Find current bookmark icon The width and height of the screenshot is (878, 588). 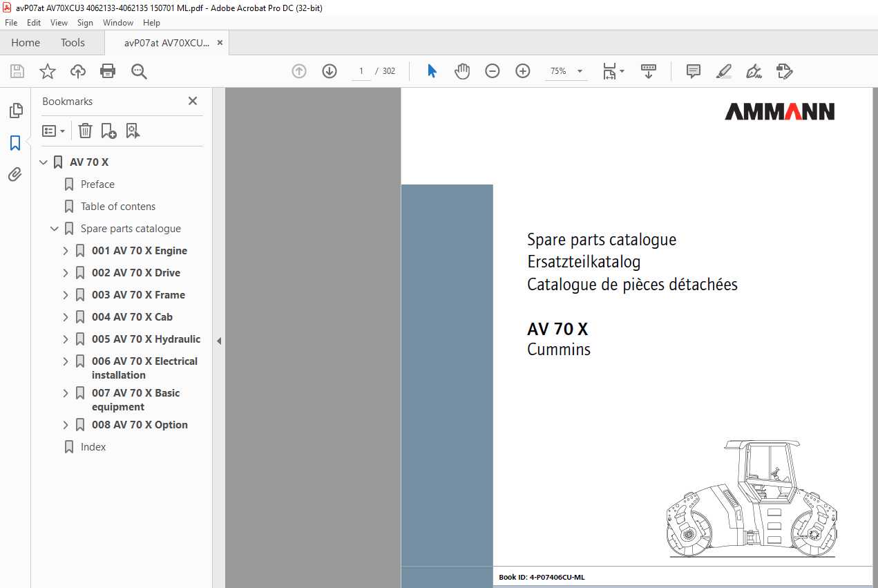coord(133,131)
